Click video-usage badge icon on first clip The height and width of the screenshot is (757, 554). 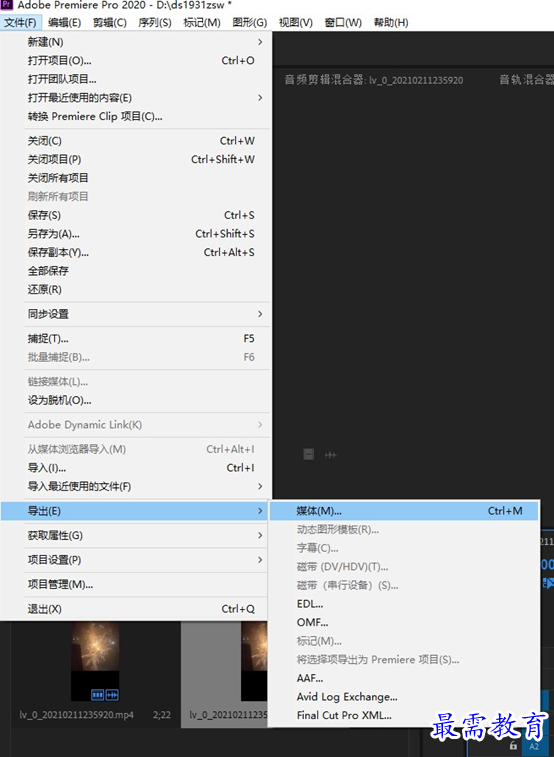pos(97,695)
